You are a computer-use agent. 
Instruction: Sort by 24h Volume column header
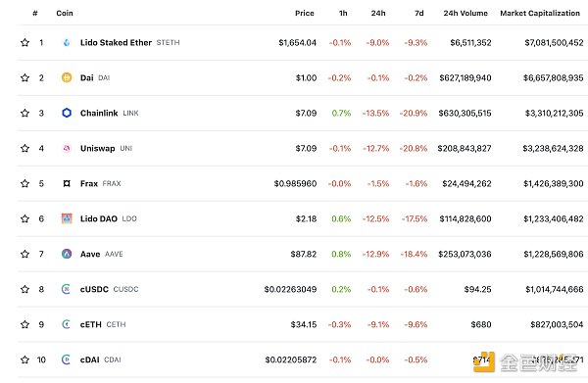pyautogui.click(x=465, y=13)
